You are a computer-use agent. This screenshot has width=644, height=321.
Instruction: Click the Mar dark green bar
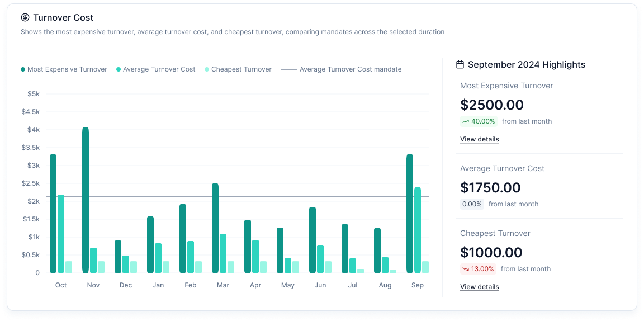coord(215,228)
